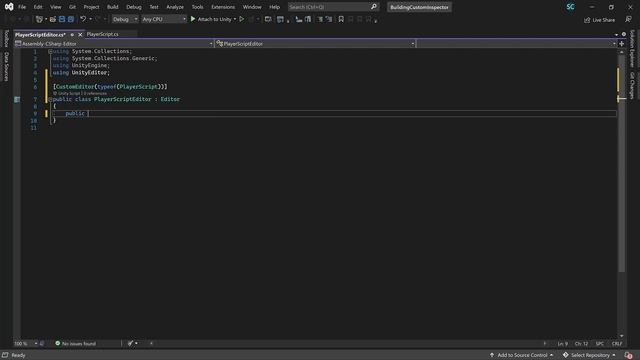640x360 pixels.
Task: Click the Unity Script references CodeLens link
Action: [x=80, y=93]
